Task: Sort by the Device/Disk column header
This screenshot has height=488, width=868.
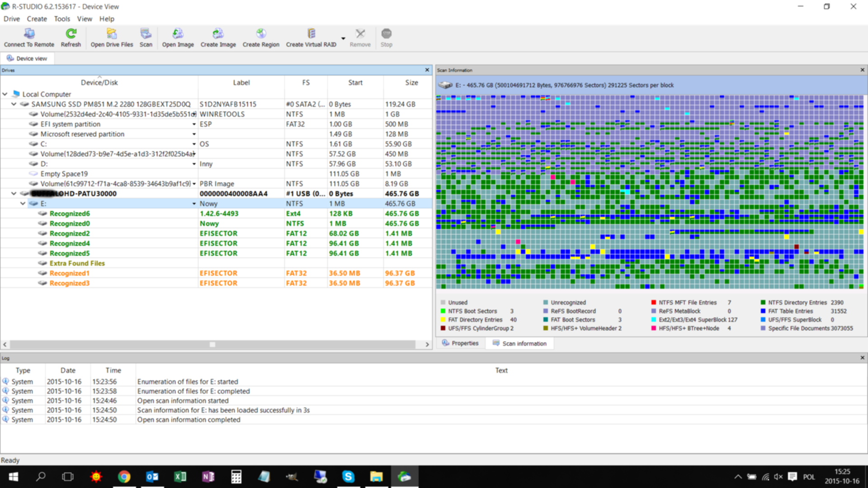Action: [99, 82]
